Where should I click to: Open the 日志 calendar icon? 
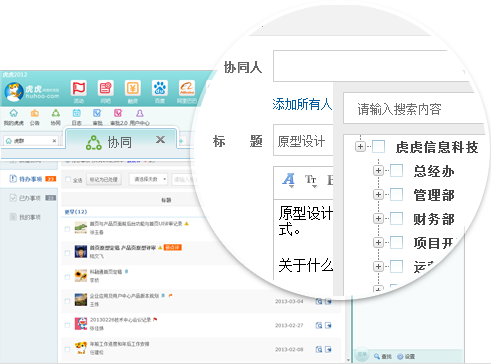tap(77, 113)
